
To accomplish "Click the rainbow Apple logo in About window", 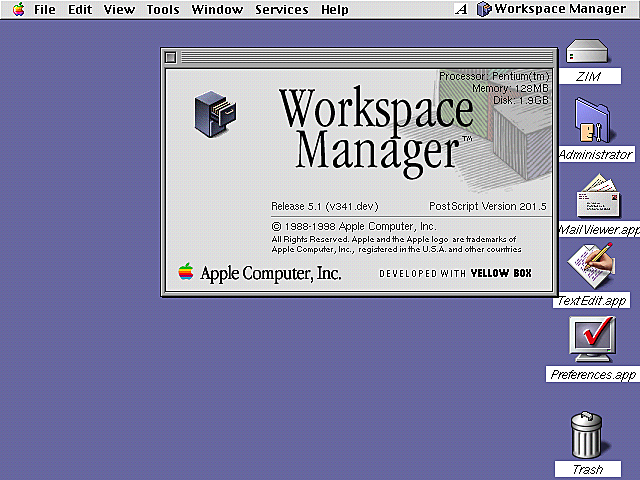I will coord(186,271).
